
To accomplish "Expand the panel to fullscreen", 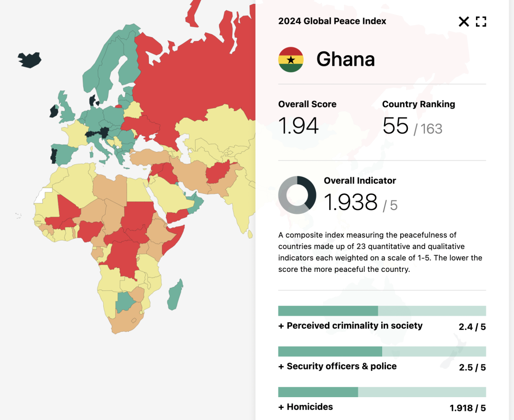I will pos(481,21).
